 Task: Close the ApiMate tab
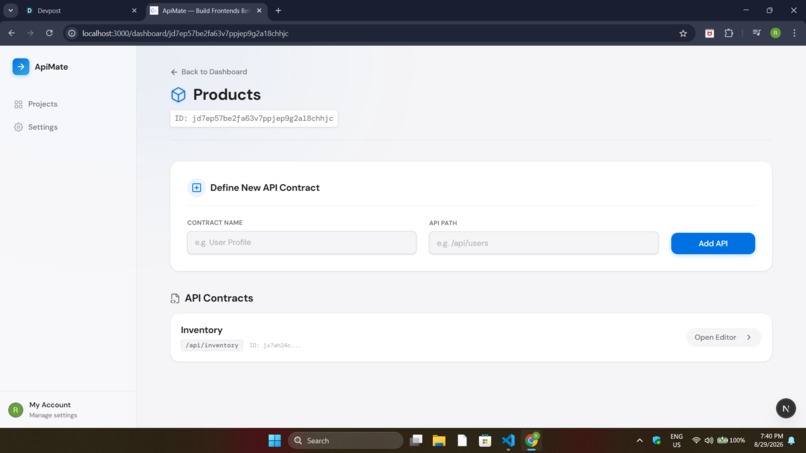(x=259, y=11)
